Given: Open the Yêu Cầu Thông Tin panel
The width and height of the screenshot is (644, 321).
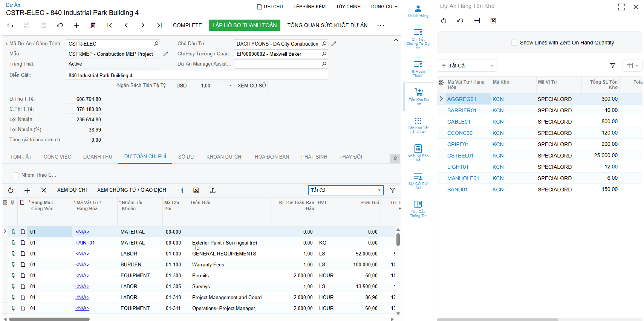Looking at the screenshot, I should coord(418,209).
